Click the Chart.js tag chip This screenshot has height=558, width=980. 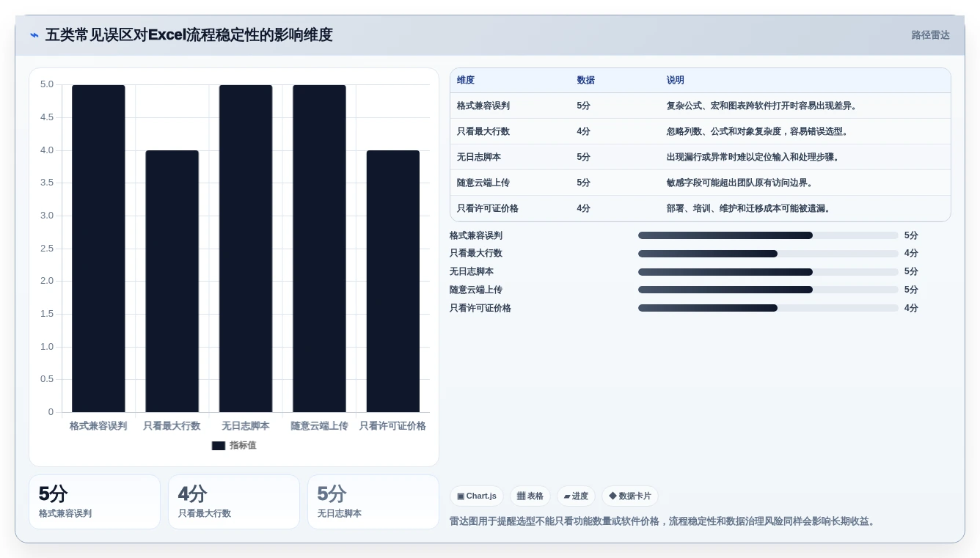click(x=477, y=496)
